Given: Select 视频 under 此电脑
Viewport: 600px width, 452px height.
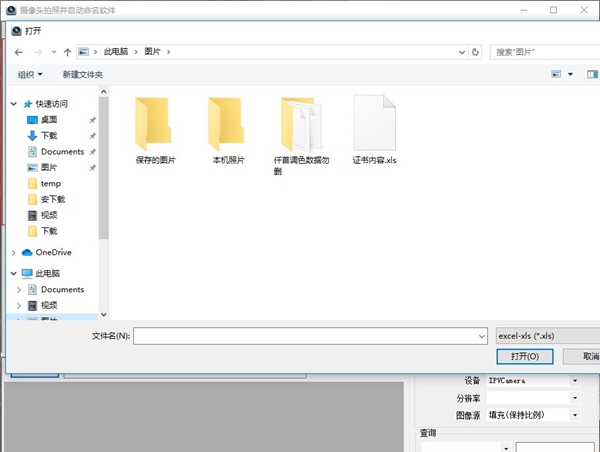Looking at the screenshot, I should (x=49, y=305).
